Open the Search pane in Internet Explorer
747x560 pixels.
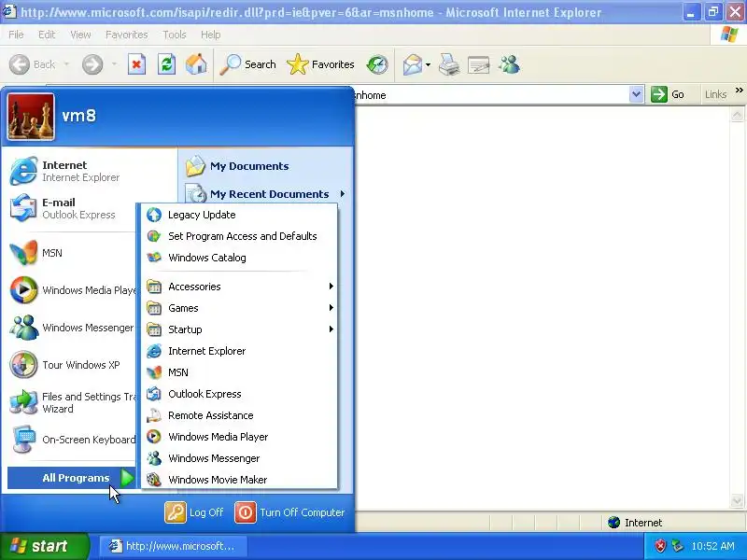pos(247,64)
